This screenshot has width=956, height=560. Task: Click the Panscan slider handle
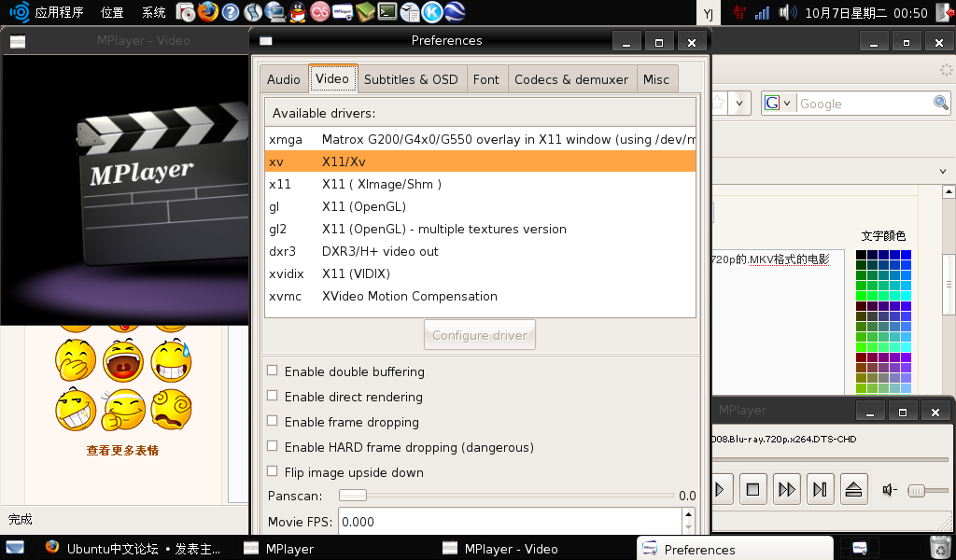click(353, 495)
